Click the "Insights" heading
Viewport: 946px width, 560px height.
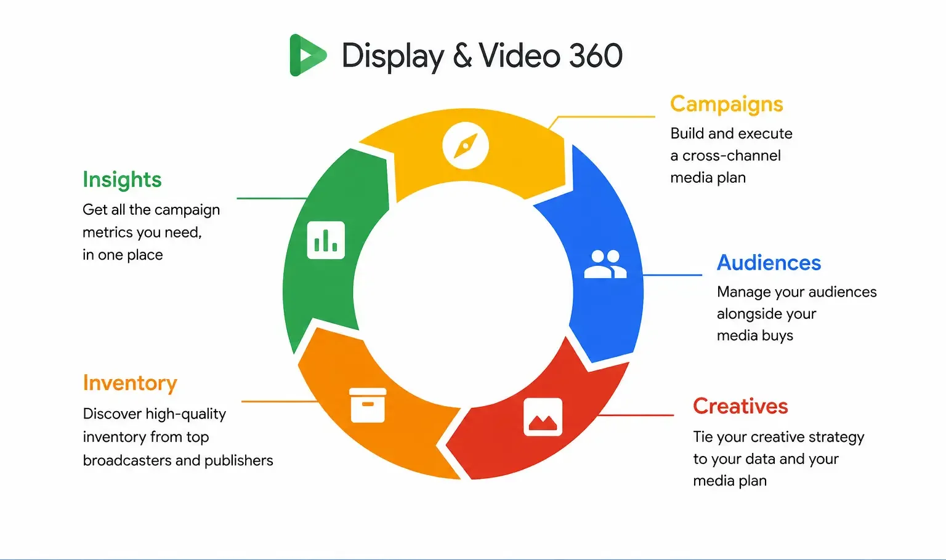pyautogui.click(x=122, y=180)
